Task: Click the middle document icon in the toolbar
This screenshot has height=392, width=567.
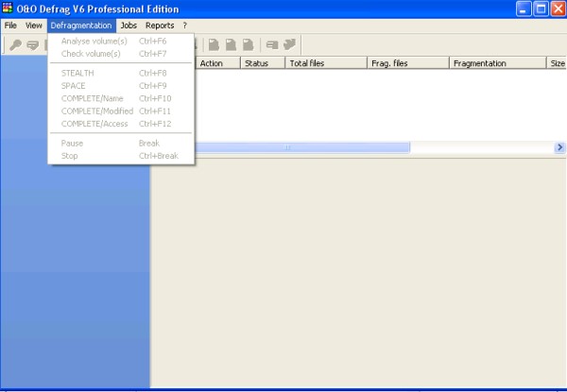Action: pos(231,44)
